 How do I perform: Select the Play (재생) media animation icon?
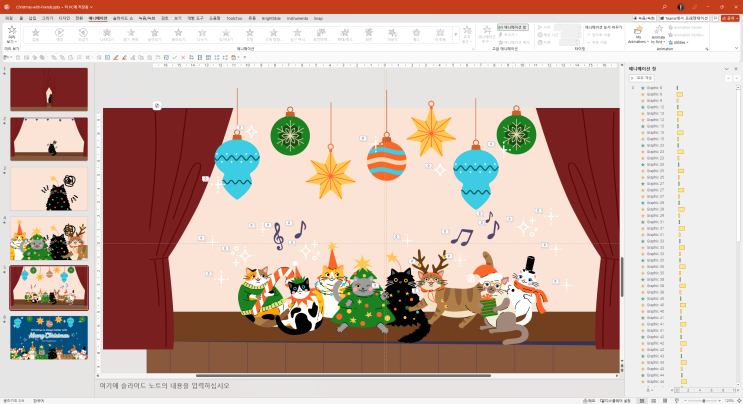coord(59,35)
